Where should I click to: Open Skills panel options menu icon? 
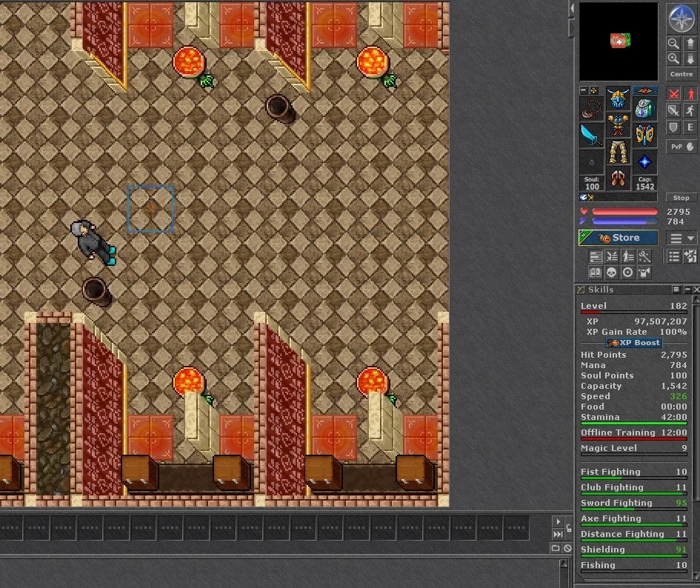[x=676, y=290]
